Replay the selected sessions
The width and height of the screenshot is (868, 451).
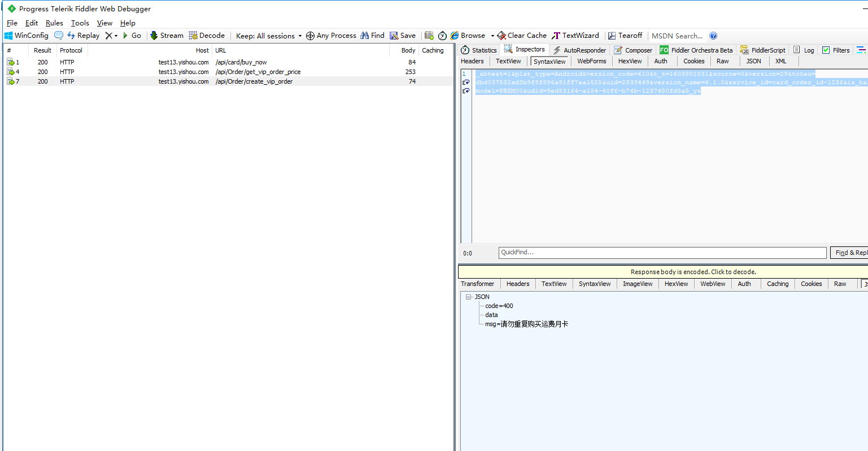[x=83, y=36]
